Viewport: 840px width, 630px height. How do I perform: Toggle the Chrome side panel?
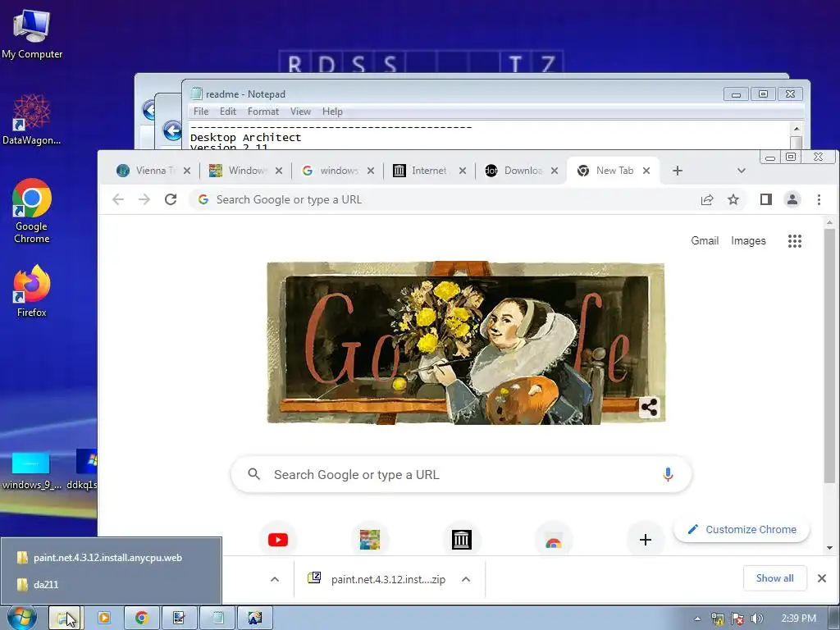(x=766, y=199)
